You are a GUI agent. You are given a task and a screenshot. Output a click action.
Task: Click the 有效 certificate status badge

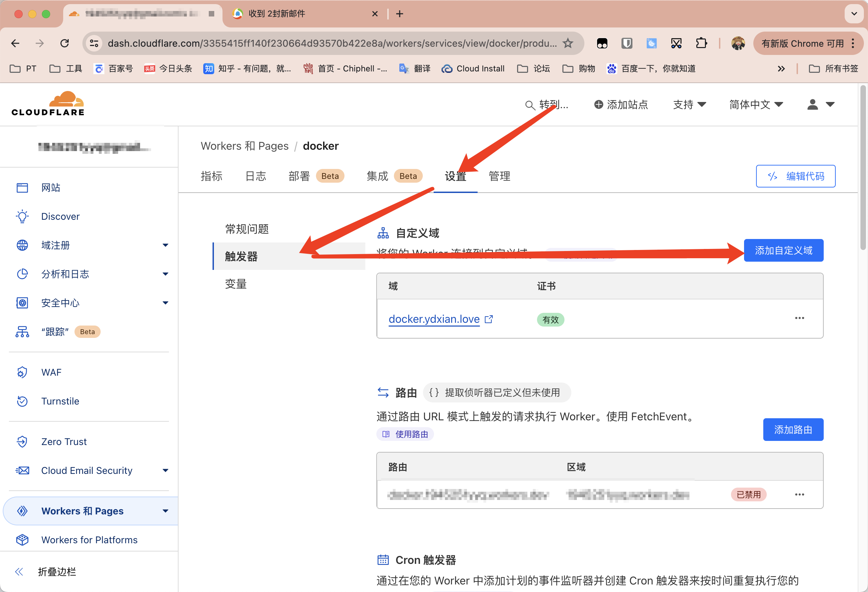tap(550, 320)
